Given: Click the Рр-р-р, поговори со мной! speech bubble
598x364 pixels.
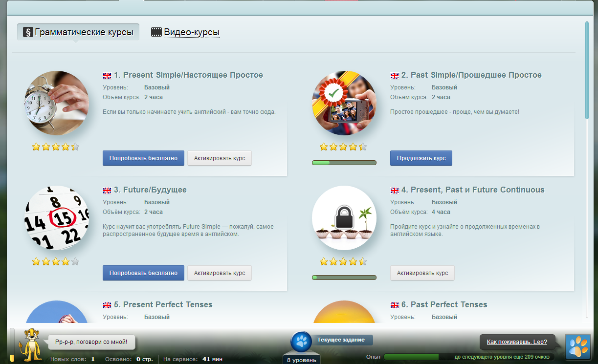Looking at the screenshot, I should tap(91, 342).
